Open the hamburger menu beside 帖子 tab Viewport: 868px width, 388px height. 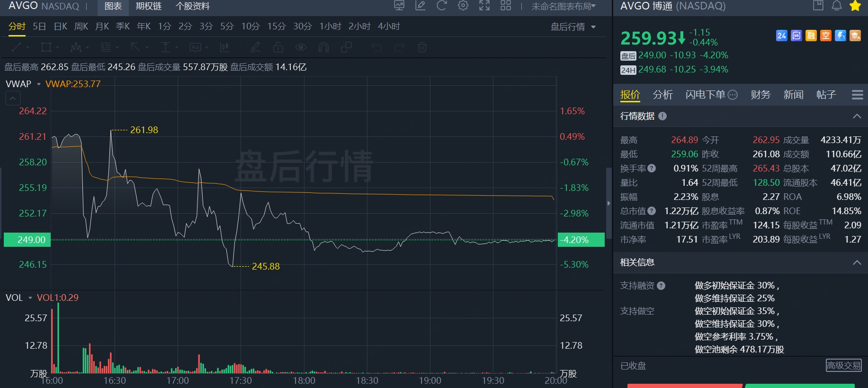tap(857, 95)
